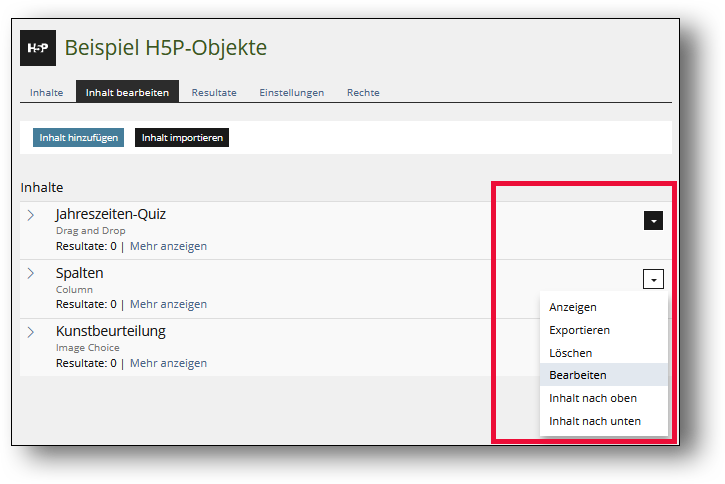
Task: Expand the Spalten row chevron
Action: tap(31, 273)
